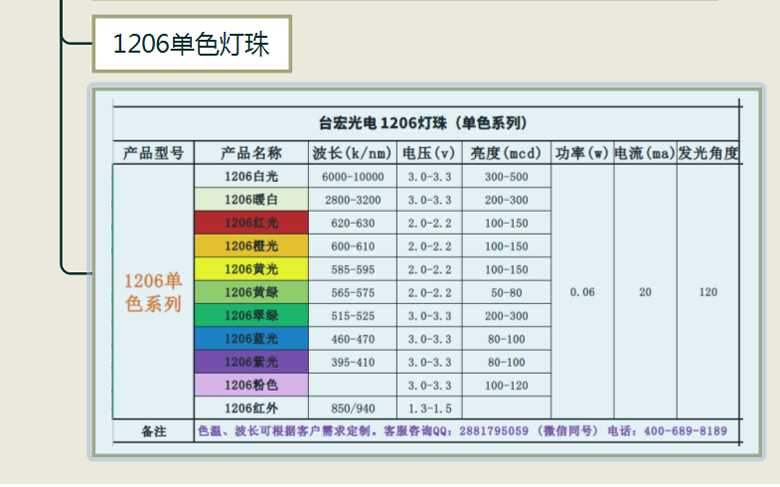Click the 亮度(mcd) column header
The height and width of the screenshot is (487, 780).
pyautogui.click(x=505, y=154)
